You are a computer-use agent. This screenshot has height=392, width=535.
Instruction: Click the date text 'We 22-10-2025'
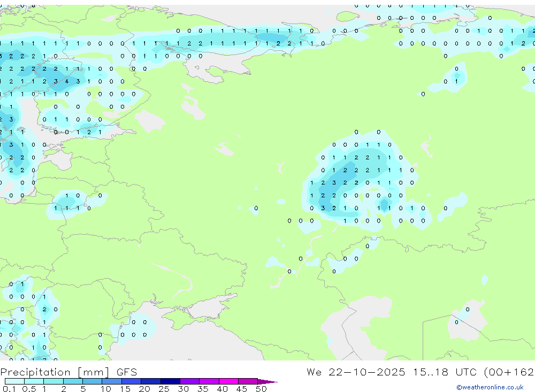pos(356,372)
